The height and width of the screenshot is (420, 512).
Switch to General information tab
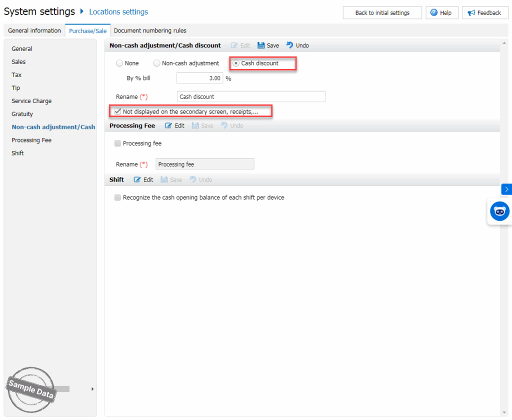click(x=34, y=30)
